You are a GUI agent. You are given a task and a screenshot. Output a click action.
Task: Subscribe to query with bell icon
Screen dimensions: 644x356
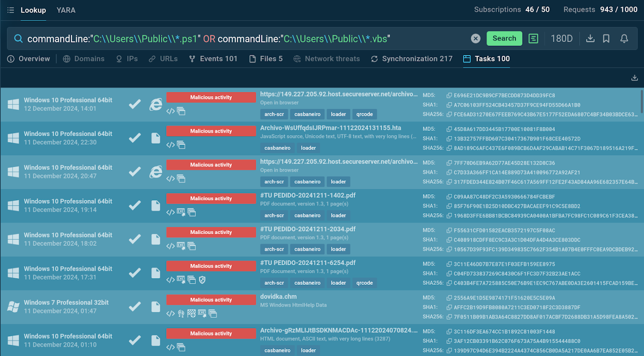(x=624, y=39)
